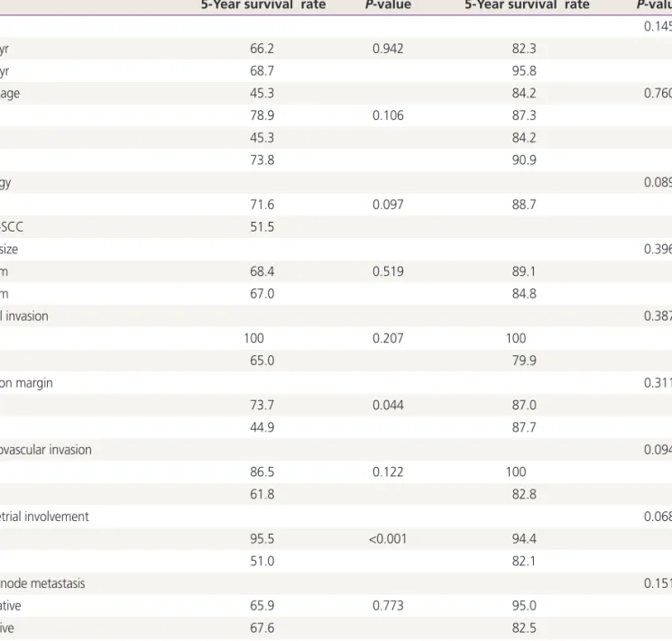Image resolution: width=672 pixels, height=641 pixels.
Task: Click the P-value header beside 0.942 column
Action: [x=388, y=5]
